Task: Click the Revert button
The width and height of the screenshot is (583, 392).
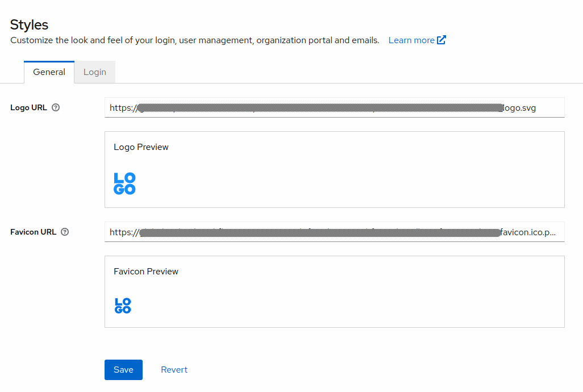Action: click(174, 370)
